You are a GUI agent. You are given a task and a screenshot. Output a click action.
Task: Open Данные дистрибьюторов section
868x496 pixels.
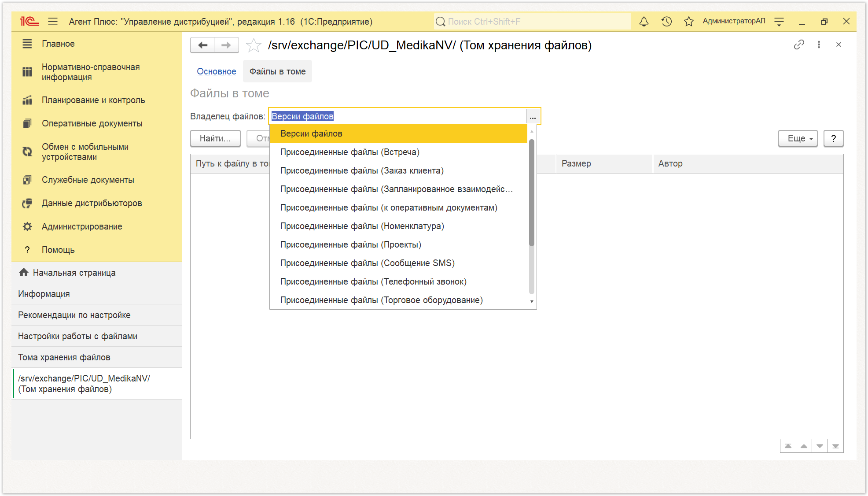[x=97, y=203]
